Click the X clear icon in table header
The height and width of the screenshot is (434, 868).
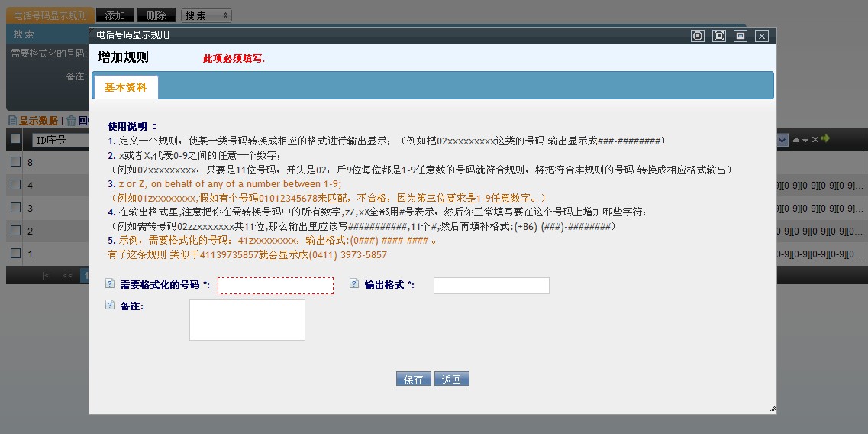point(815,140)
